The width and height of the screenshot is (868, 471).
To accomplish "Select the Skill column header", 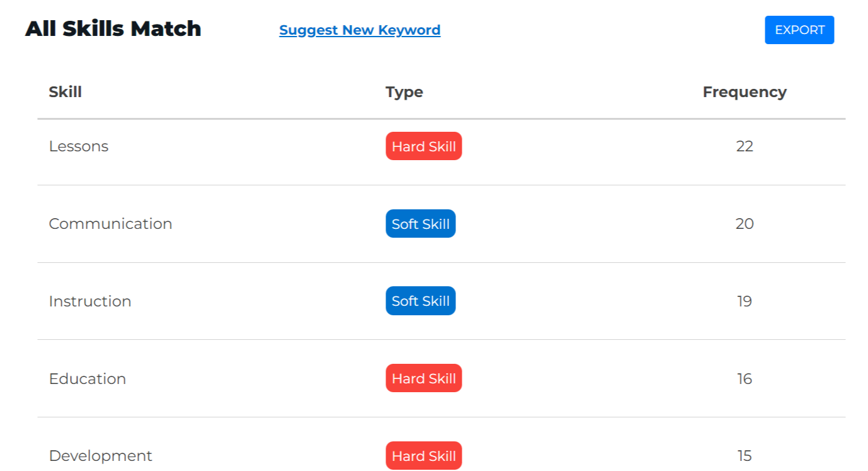I will 66,92.
